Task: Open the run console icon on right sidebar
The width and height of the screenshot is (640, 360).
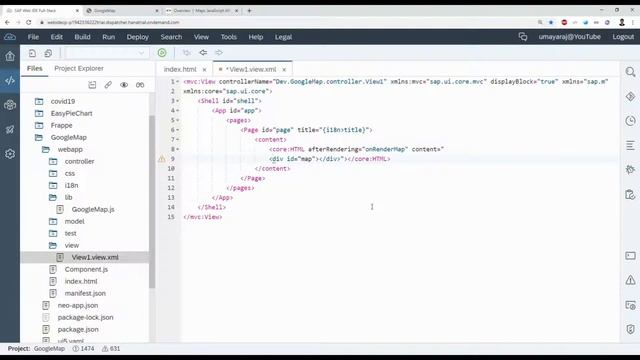Action: pyautogui.click(x=630, y=305)
